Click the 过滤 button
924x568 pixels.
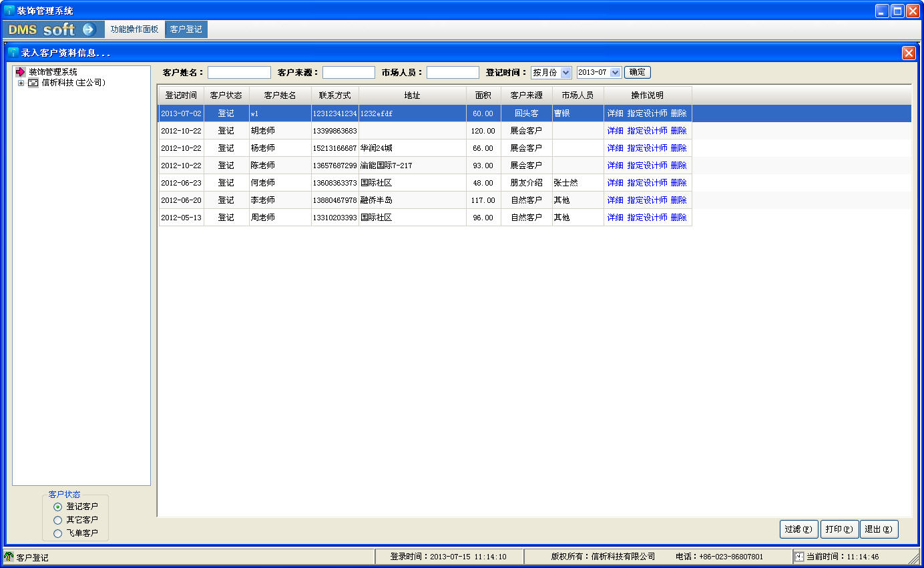tap(798, 529)
